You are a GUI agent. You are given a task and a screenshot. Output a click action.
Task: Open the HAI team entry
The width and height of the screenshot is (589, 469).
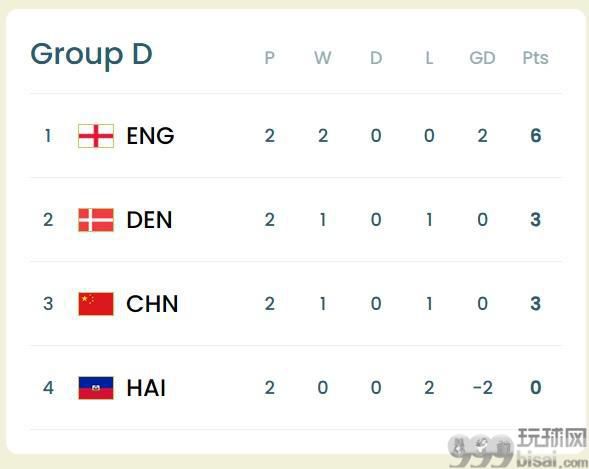coord(146,388)
